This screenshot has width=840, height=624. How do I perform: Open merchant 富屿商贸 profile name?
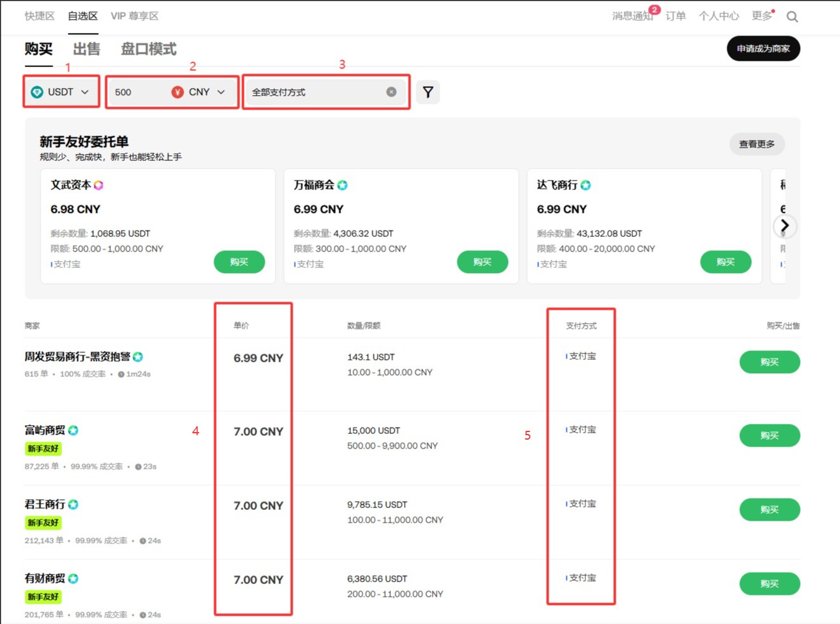tap(45, 430)
